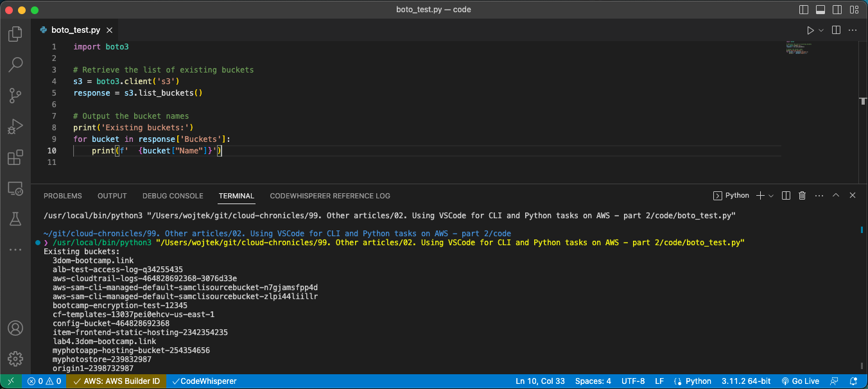868x389 pixels.
Task: Open the Accounts menu
Action: coord(15,328)
